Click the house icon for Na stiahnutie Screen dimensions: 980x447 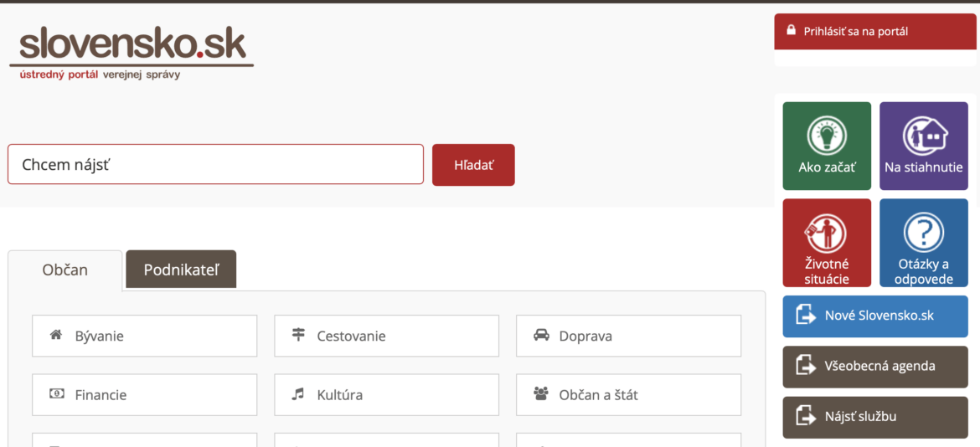pos(924,136)
